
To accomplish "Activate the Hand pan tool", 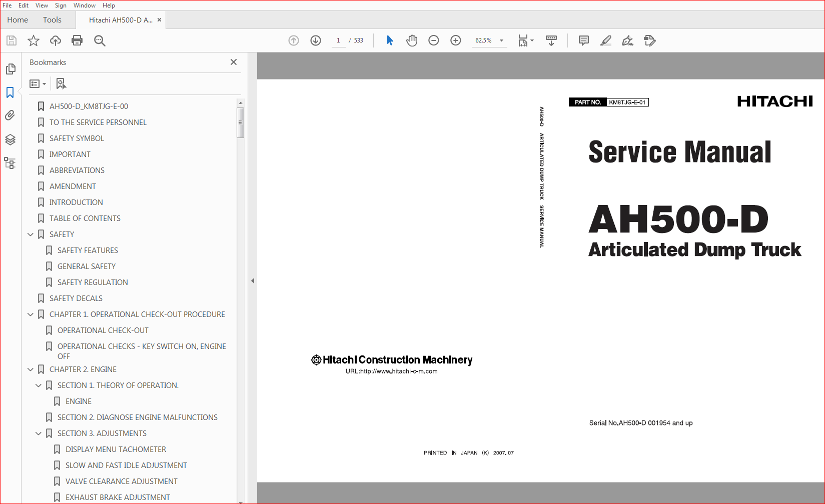I will (412, 40).
